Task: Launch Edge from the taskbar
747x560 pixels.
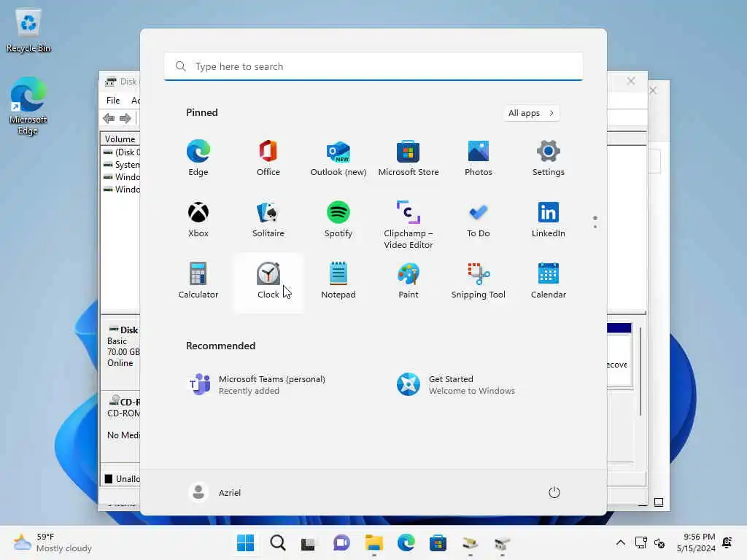Action: (406, 542)
